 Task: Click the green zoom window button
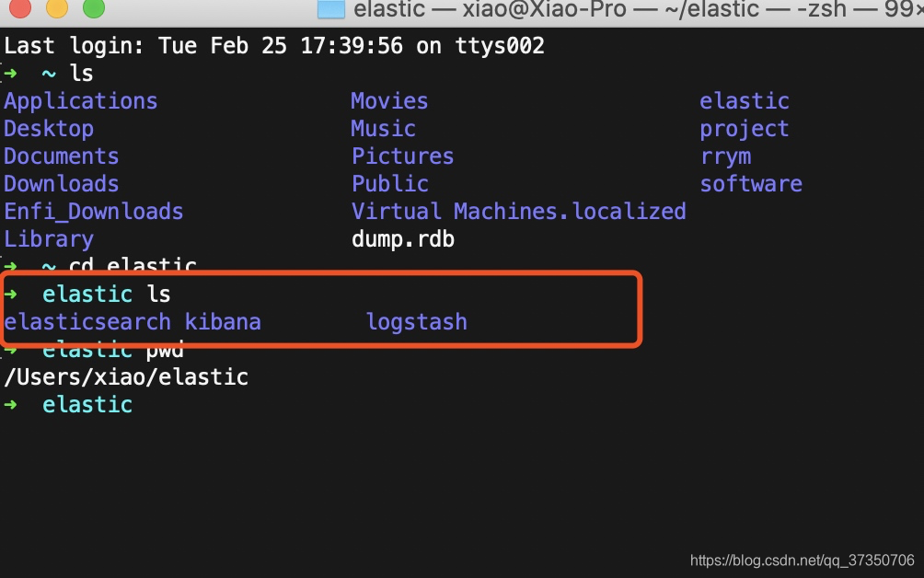94,7
